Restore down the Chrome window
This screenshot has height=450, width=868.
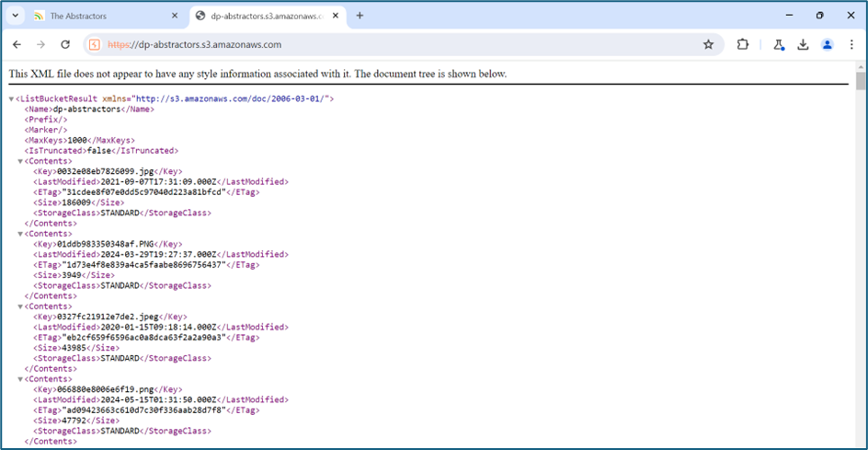click(820, 16)
